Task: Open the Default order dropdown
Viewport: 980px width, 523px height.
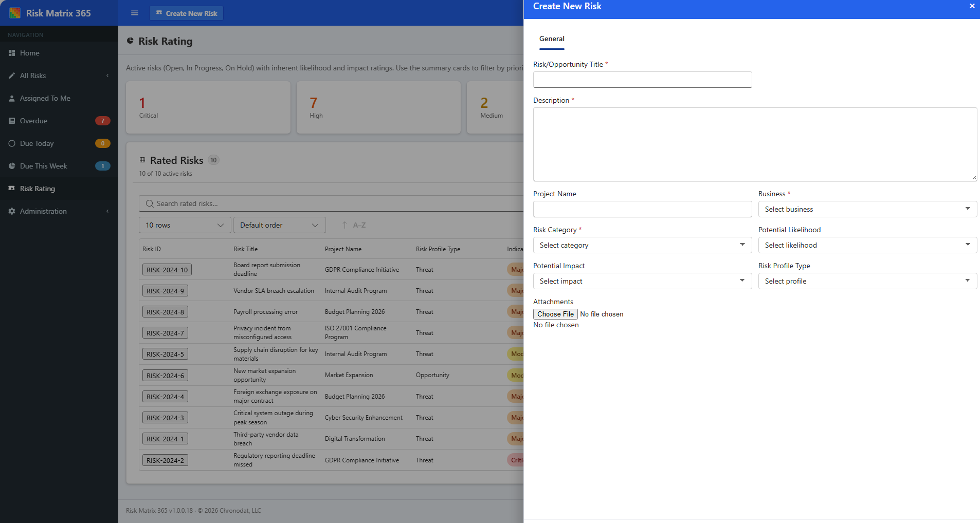Action: pos(279,225)
